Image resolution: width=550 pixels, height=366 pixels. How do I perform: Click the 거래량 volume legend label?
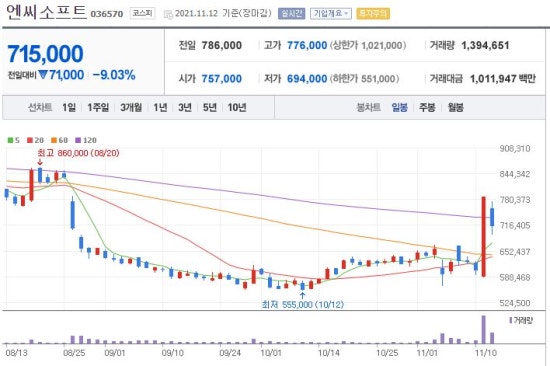click(x=521, y=320)
